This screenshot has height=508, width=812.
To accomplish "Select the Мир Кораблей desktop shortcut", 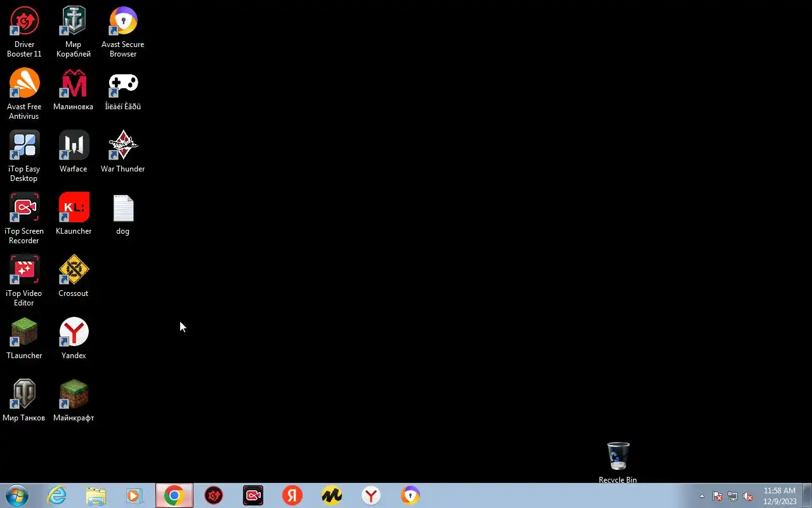I will coord(74,32).
